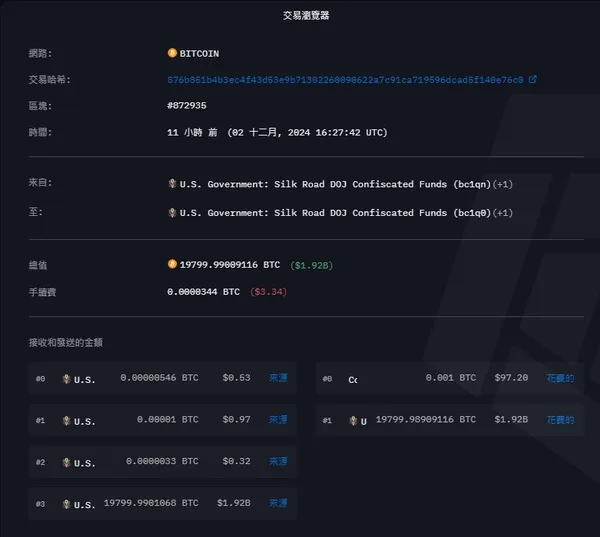Open 花費的 spent link for output #1
The width and height of the screenshot is (600, 537).
tap(562, 421)
